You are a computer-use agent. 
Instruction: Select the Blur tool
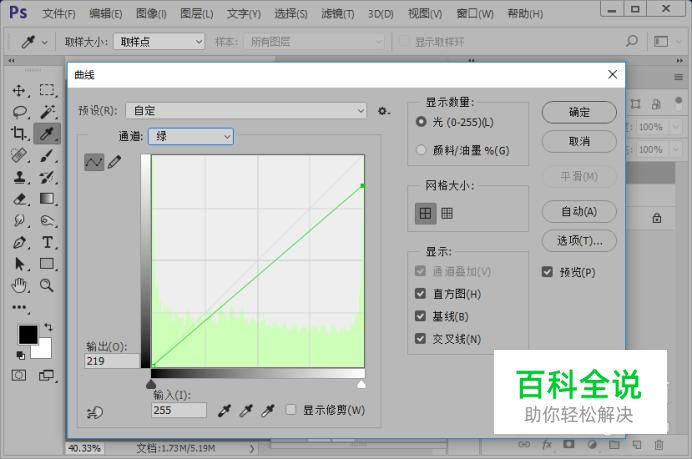pos(19,220)
